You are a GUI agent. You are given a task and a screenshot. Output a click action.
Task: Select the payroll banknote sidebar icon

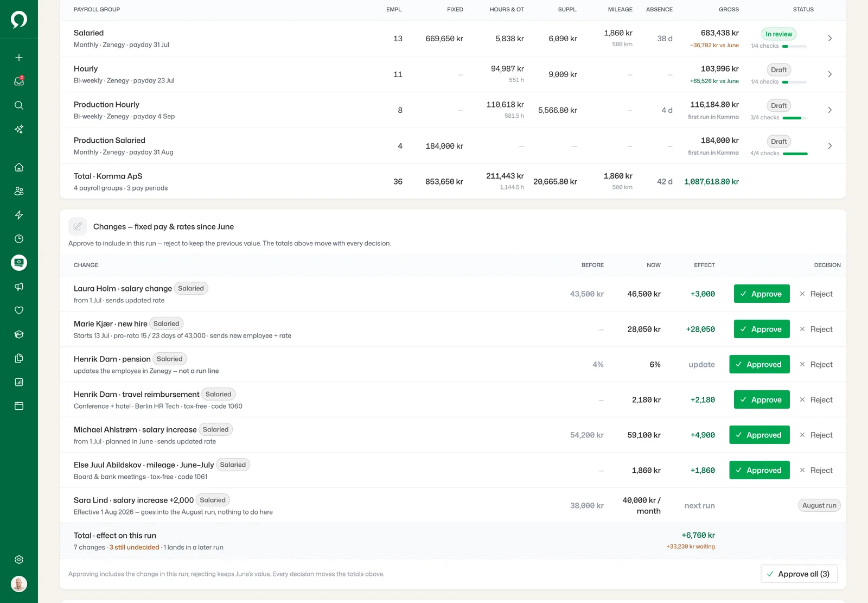(x=19, y=263)
